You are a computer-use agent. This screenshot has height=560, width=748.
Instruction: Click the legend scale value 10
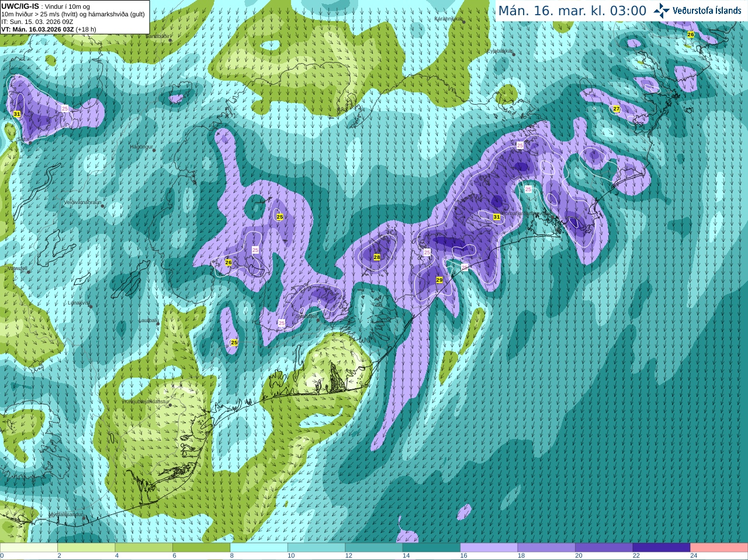[291, 556]
